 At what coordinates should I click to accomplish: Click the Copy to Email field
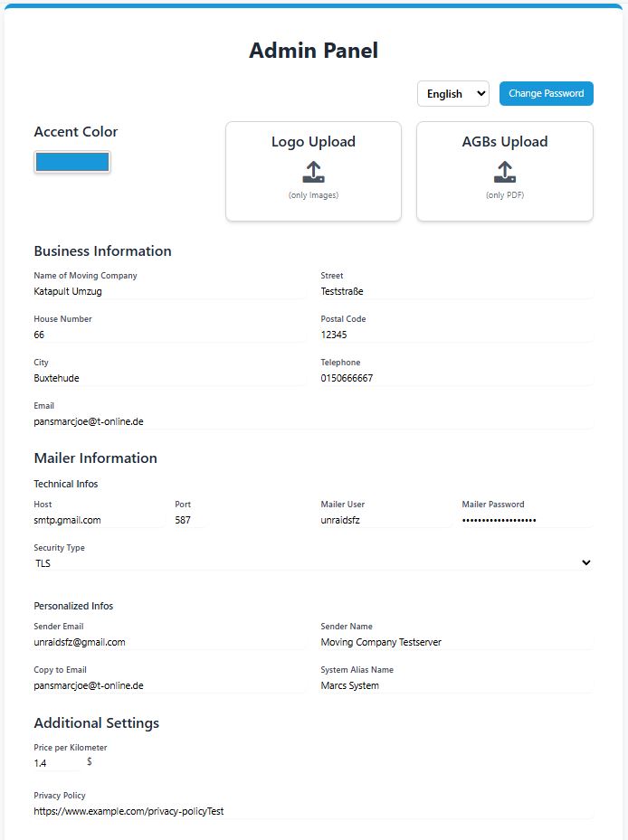click(x=169, y=685)
